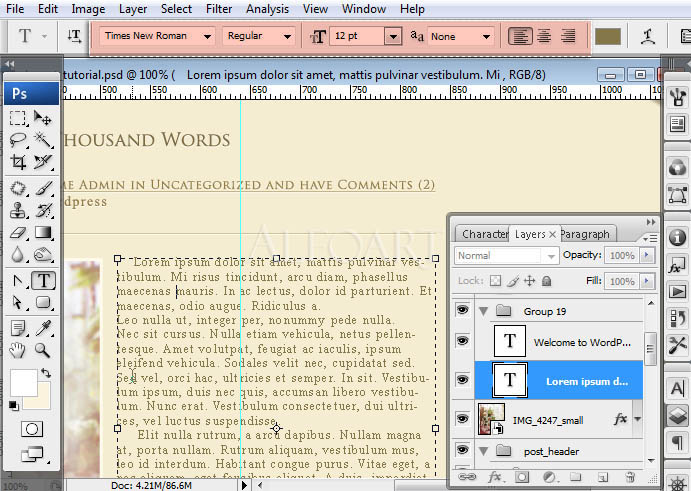This screenshot has width=691, height=491.
Task: Select the Slice tool
Action: [43, 162]
